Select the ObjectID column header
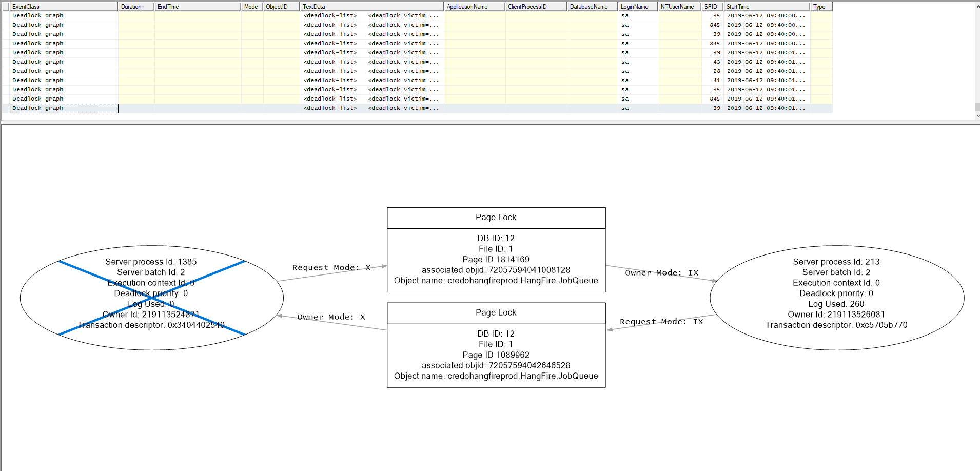 (280, 6)
